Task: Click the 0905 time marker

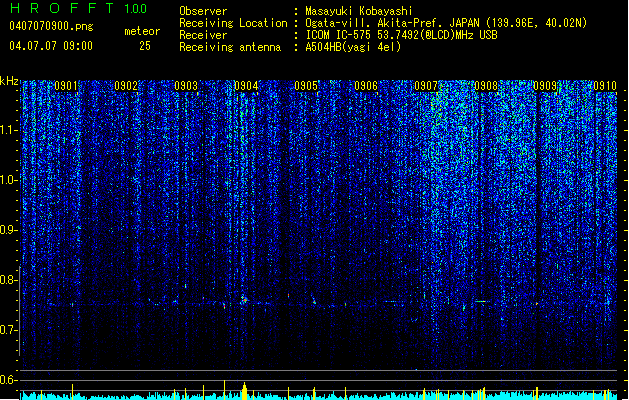Action: [x=306, y=86]
